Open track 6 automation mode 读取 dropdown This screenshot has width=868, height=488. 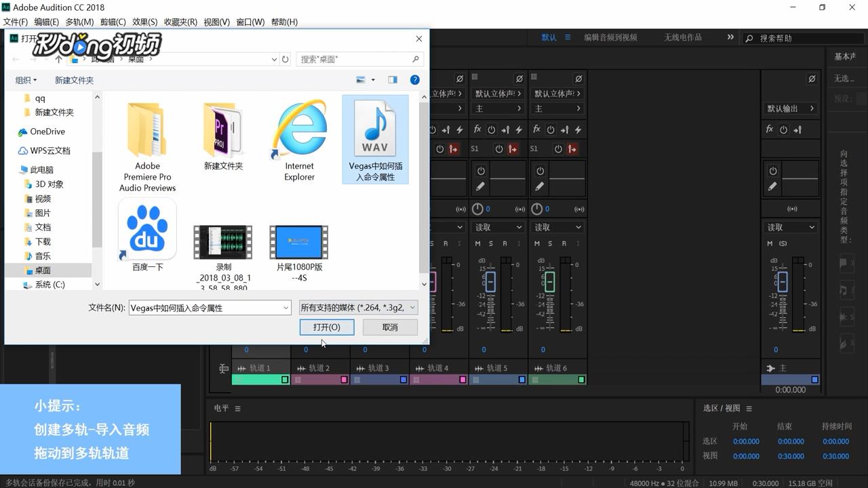click(557, 227)
